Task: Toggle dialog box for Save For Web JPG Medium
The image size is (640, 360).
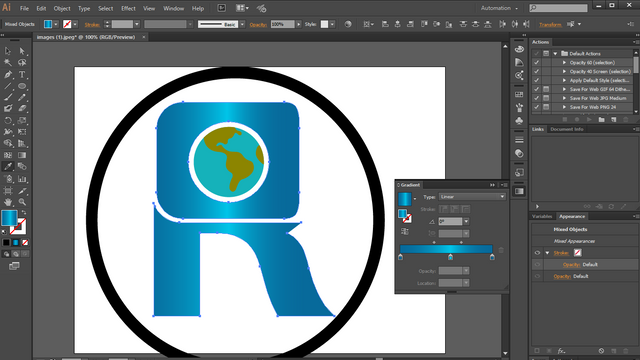Action: coord(546,98)
